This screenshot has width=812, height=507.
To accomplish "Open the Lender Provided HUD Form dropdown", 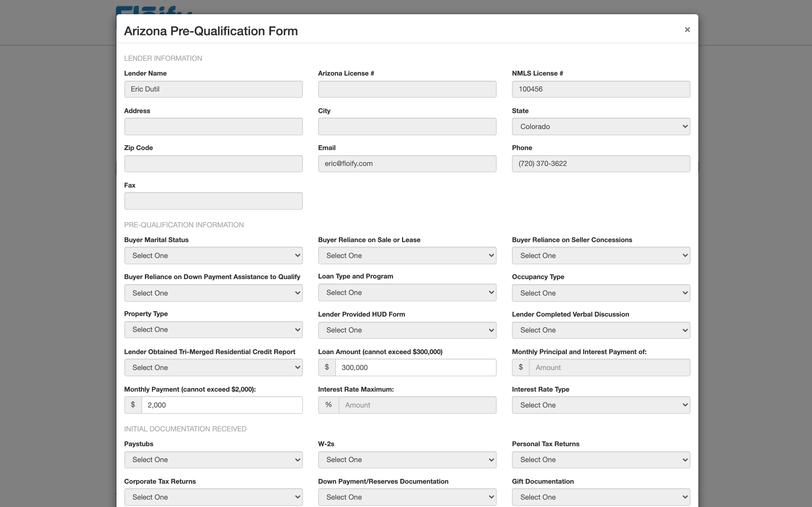I will 407,330.
